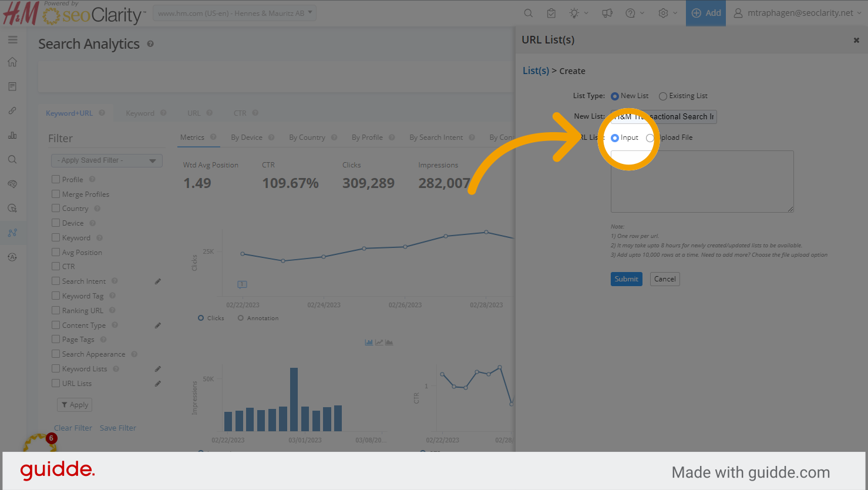Viewport: 868px width, 490px height.
Task: Click the annotation marker on the Clicks chart
Action: coord(242,284)
